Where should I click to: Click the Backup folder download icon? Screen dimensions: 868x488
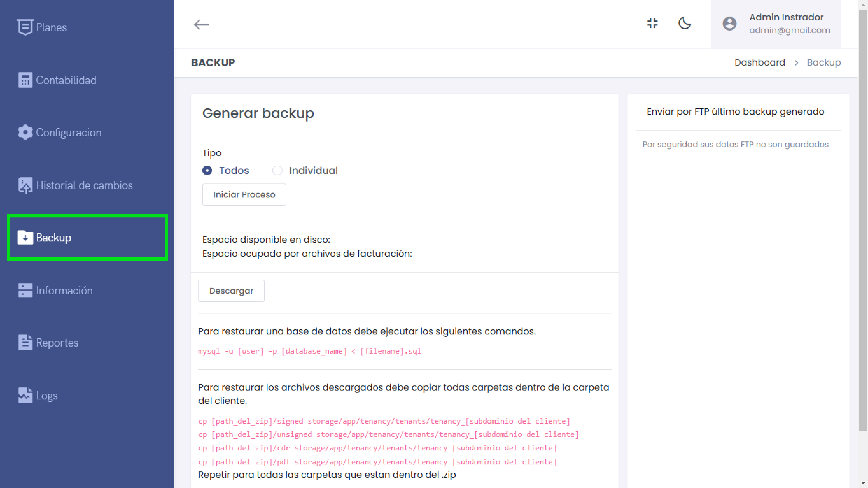click(x=25, y=237)
